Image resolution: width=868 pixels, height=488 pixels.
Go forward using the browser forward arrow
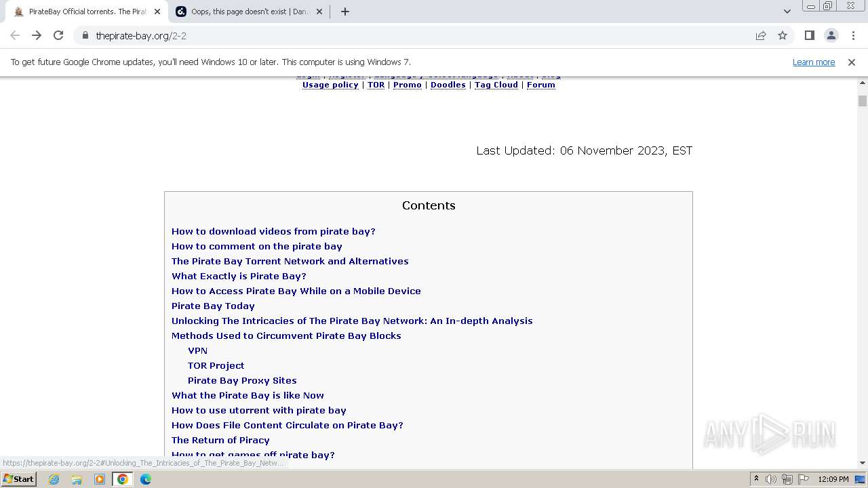point(37,35)
